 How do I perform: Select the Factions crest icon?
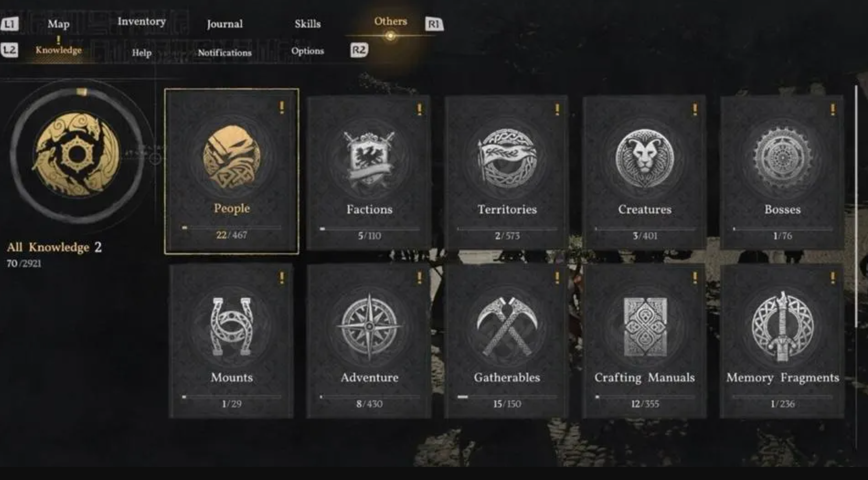pos(369,159)
